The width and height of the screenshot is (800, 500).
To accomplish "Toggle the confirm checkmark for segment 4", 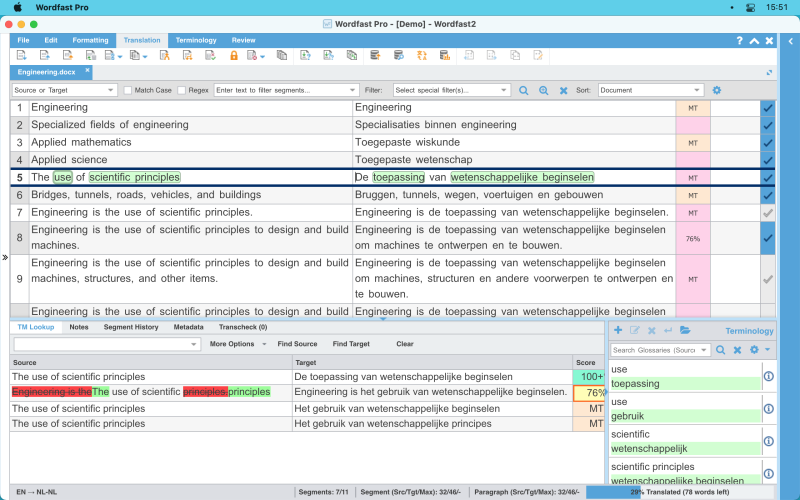I will [767, 160].
